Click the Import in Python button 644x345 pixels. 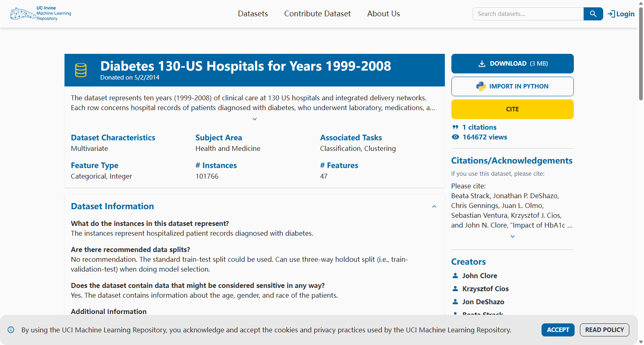(513, 86)
